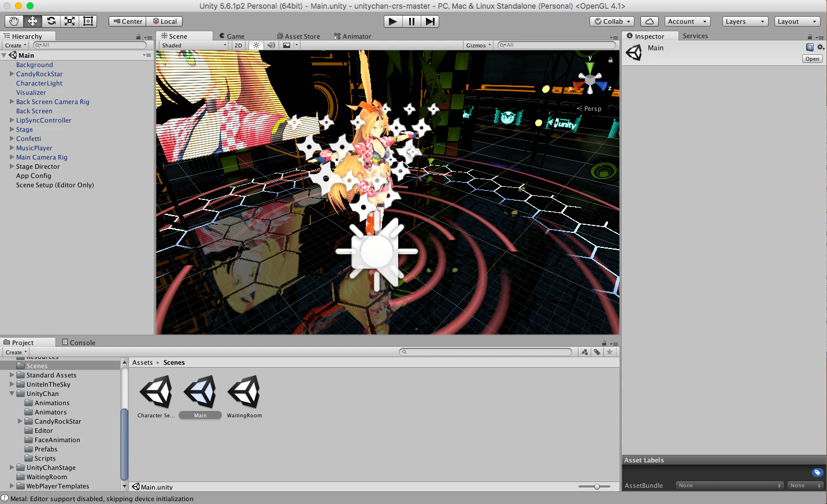Open the Gizmos dropdown
The image size is (827, 504).
pos(479,45)
